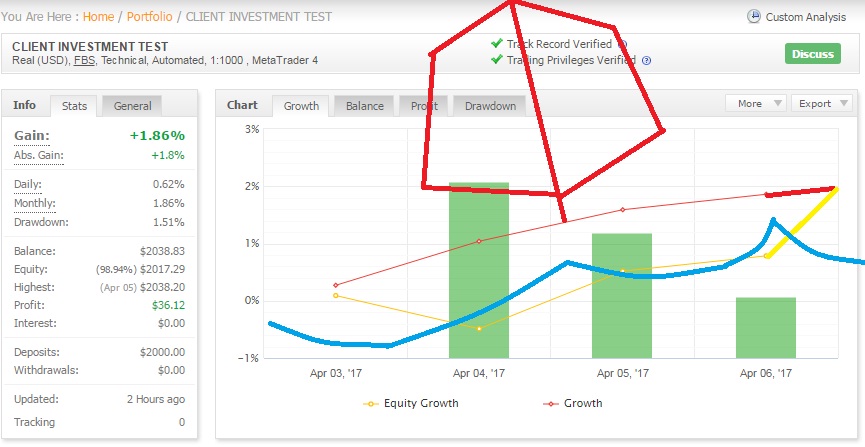865x447 pixels.
Task: Expand the More dropdown menu
Action: (755, 103)
